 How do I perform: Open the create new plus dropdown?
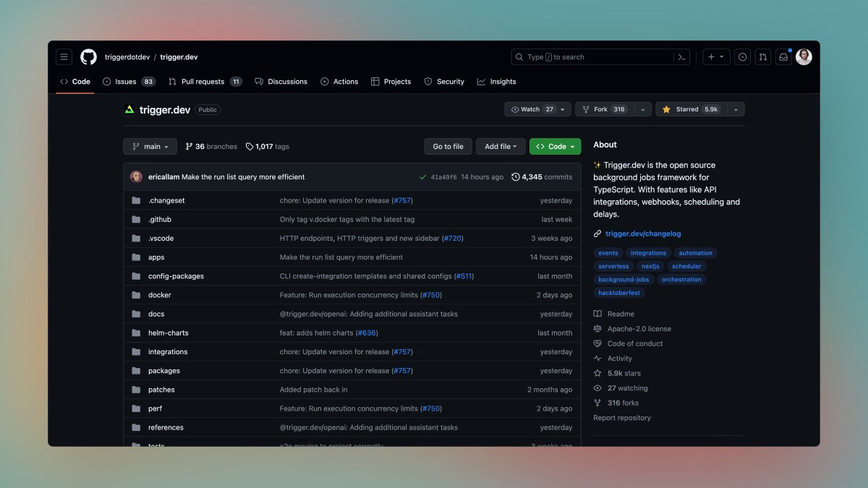pyautogui.click(x=716, y=57)
